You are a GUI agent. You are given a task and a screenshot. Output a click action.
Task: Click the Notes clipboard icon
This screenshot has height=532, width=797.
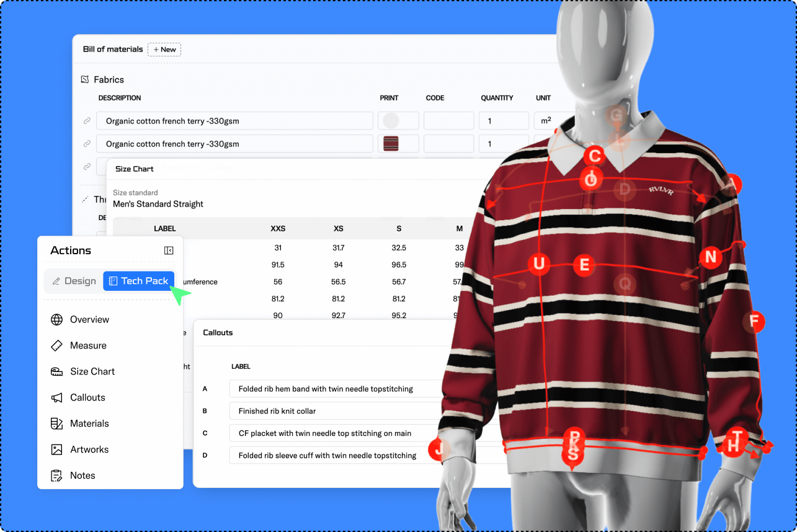(x=57, y=476)
